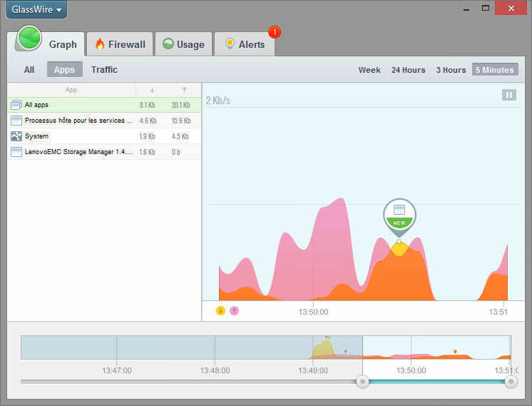Sort by download arrow column header
Screen dimensions: 532x406
click(152, 90)
